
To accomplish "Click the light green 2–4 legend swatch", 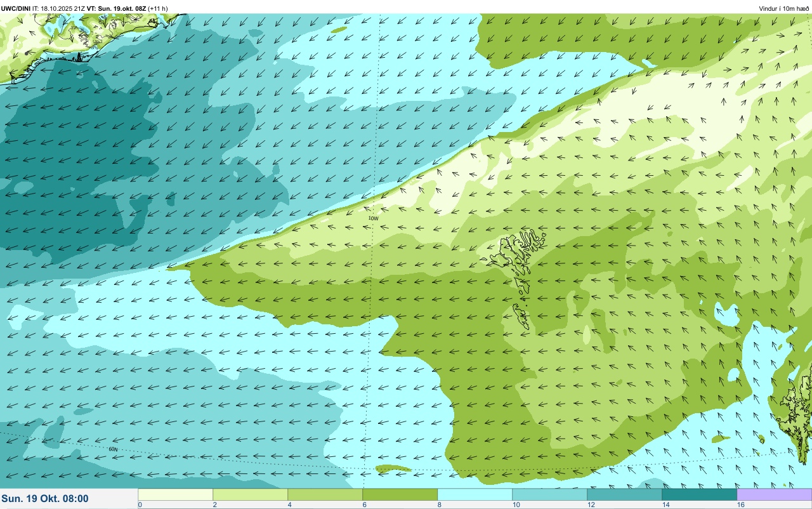I will point(251,494).
